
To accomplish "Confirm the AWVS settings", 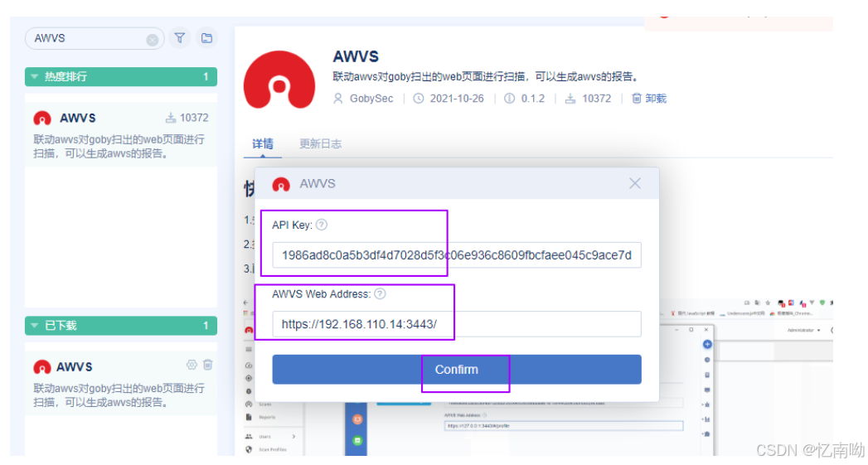I will (457, 369).
